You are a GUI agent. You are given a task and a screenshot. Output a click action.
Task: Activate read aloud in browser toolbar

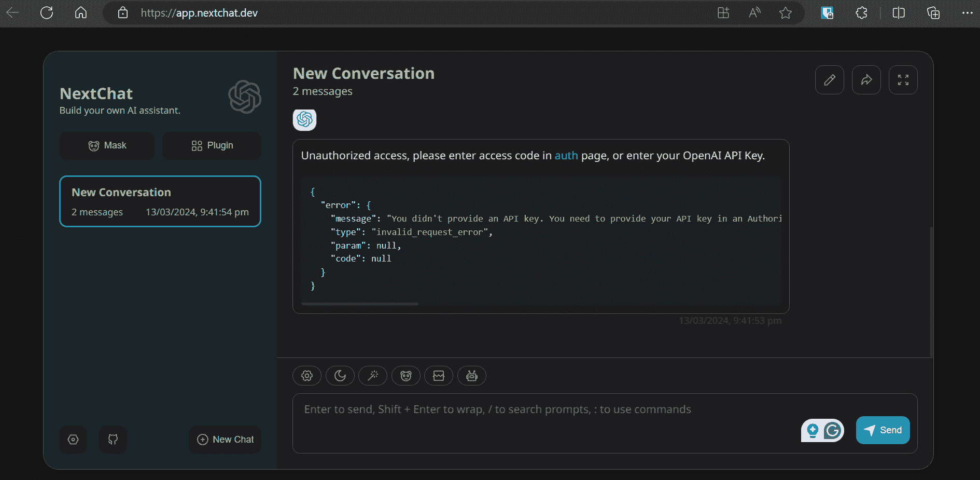pos(754,12)
